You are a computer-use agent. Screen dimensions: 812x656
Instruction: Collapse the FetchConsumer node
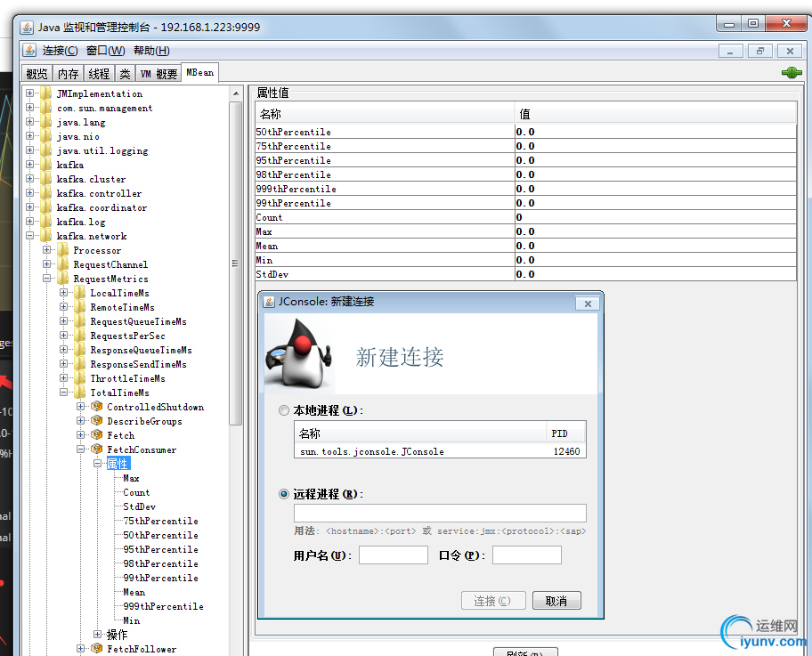coord(80,449)
